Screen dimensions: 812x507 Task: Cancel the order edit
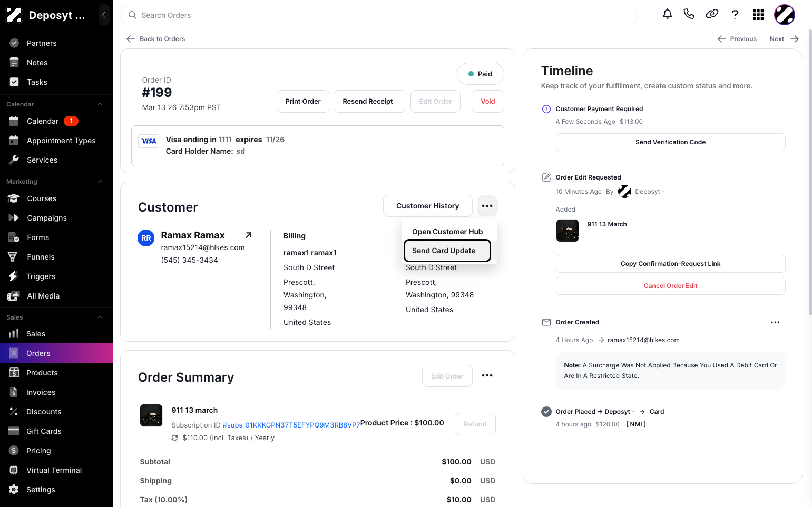coord(670,286)
